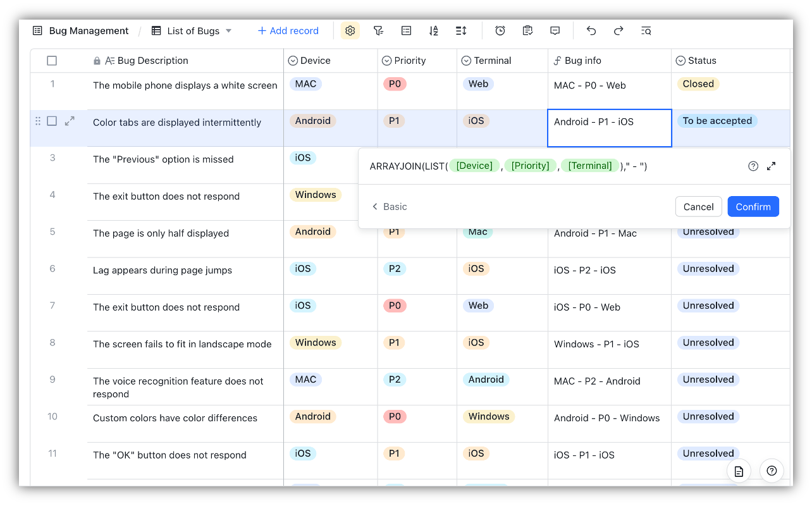Click the undo arrow icon
The width and height of the screenshot is (812, 506).
point(591,30)
